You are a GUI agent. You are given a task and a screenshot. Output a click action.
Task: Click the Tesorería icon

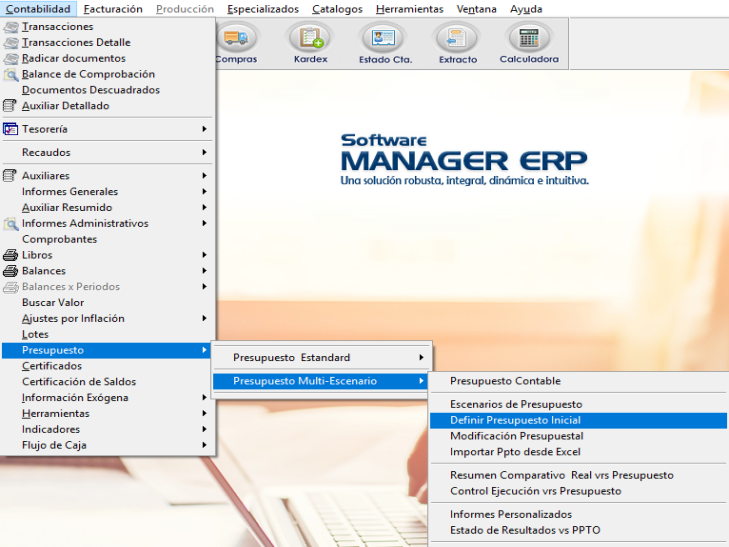(x=10, y=129)
